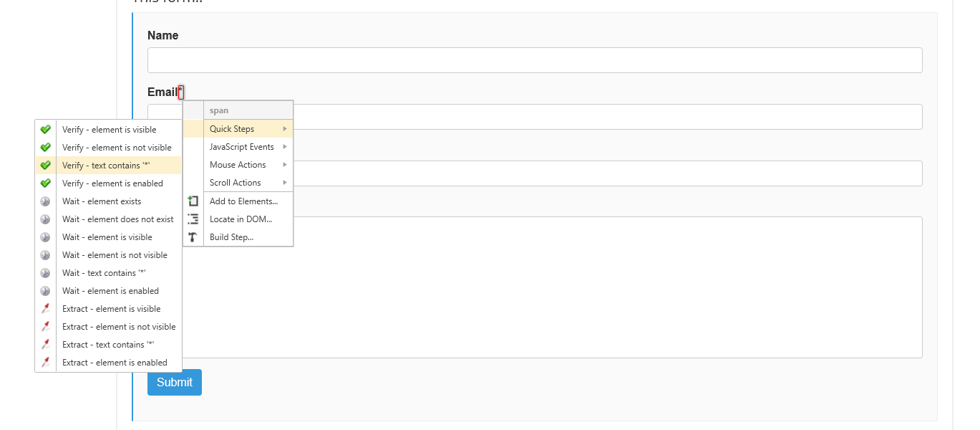This screenshot has height=430, width=980.
Task: Expand the JavaScript Events submenu arrow
Action: [285, 147]
